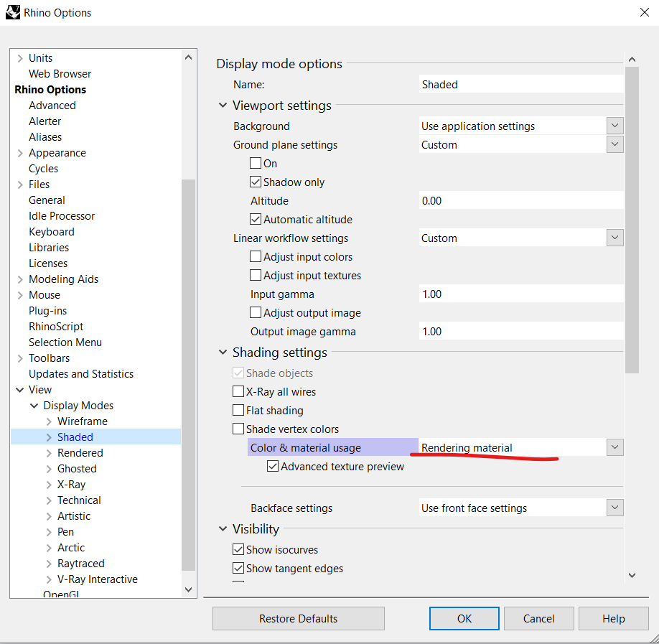The width and height of the screenshot is (659, 644).
Task: Click the Input gamma value field
Action: (521, 294)
